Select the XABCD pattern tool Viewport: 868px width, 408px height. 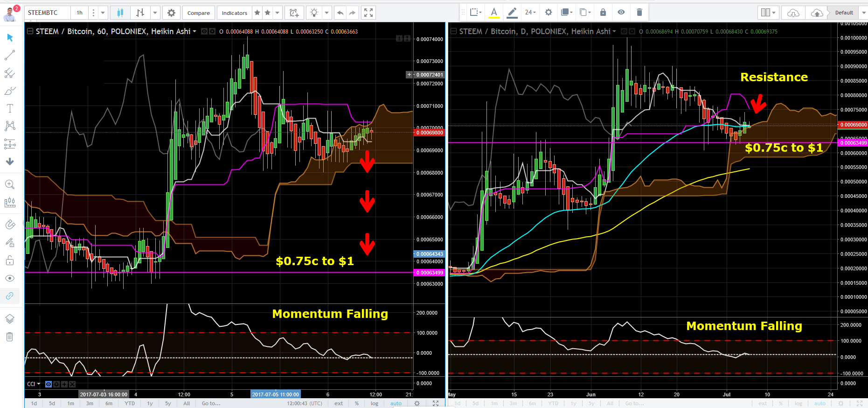[10, 126]
